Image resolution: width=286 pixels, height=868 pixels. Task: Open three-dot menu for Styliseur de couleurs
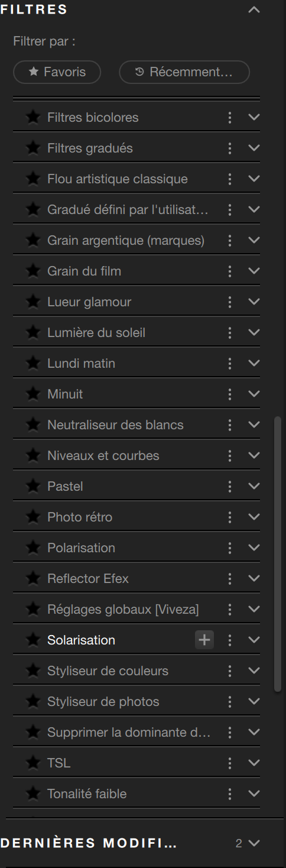coord(229,671)
